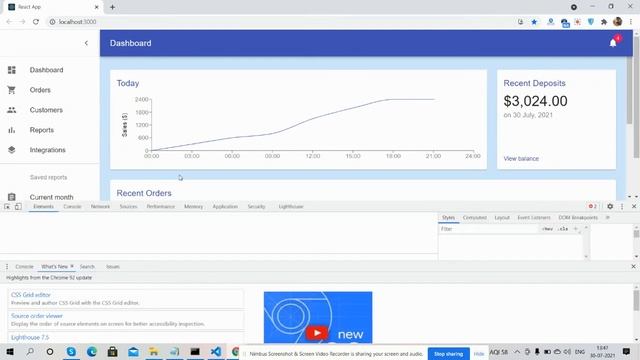Open DevTools Application tab

[225, 207]
